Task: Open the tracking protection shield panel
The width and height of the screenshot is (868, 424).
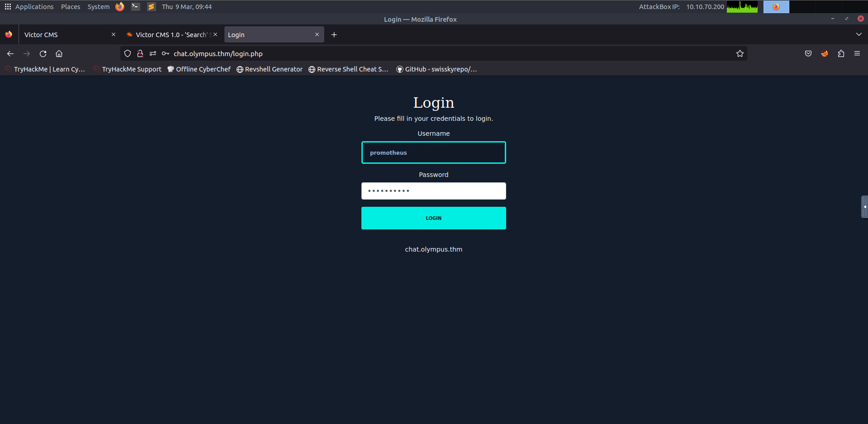Action: coord(127,53)
